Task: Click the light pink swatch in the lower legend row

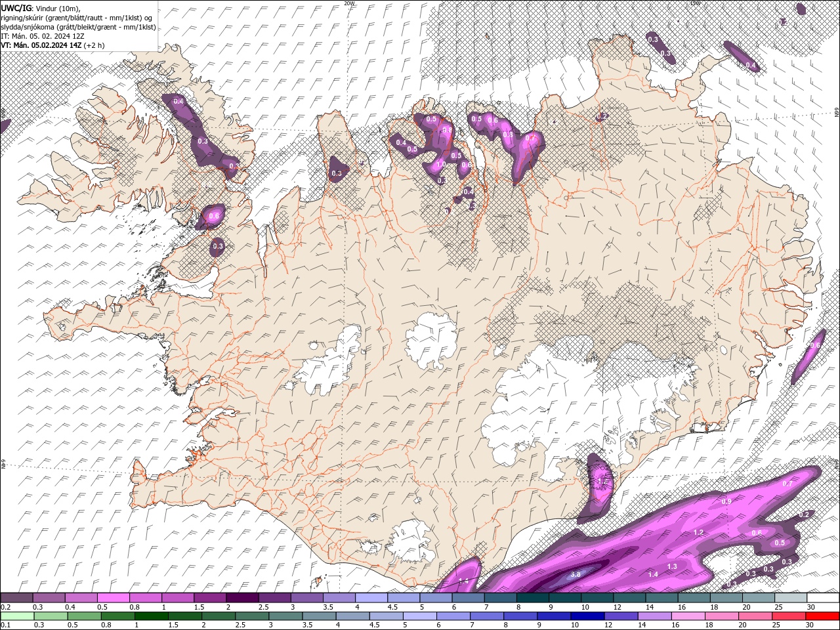Action: click(x=688, y=616)
